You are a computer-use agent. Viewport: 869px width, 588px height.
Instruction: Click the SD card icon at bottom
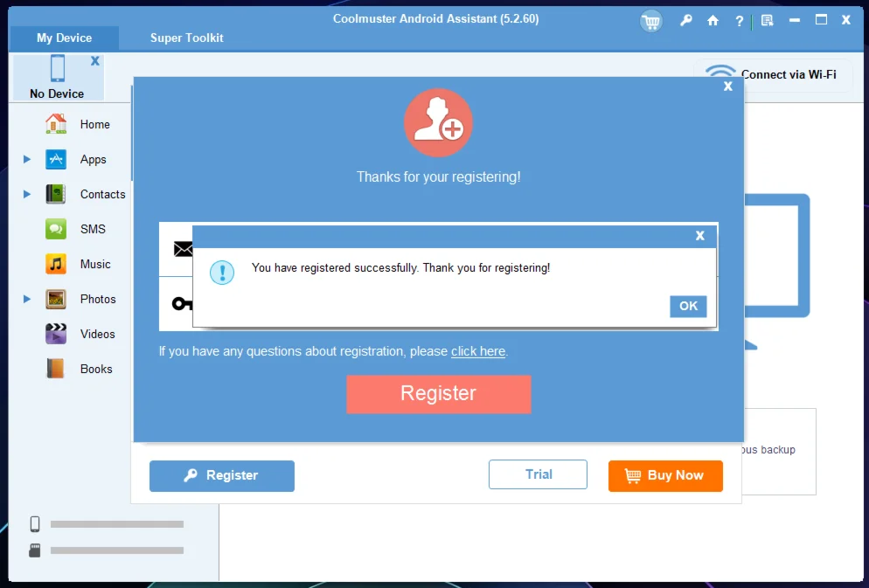(34, 550)
